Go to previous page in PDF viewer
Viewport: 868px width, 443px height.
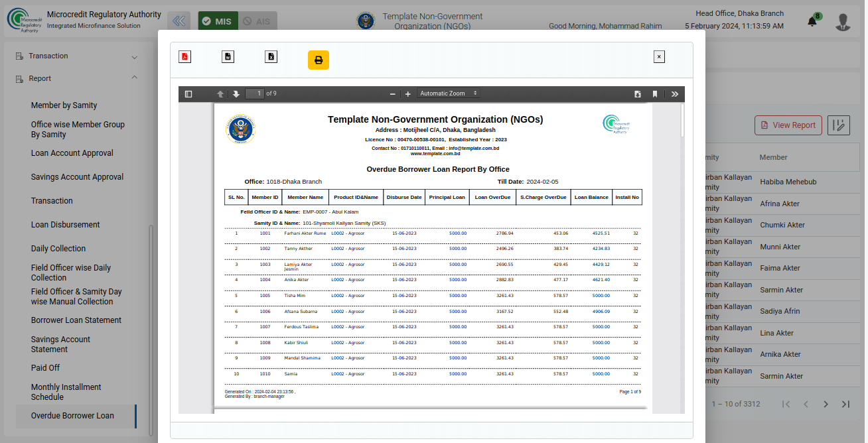pos(220,94)
